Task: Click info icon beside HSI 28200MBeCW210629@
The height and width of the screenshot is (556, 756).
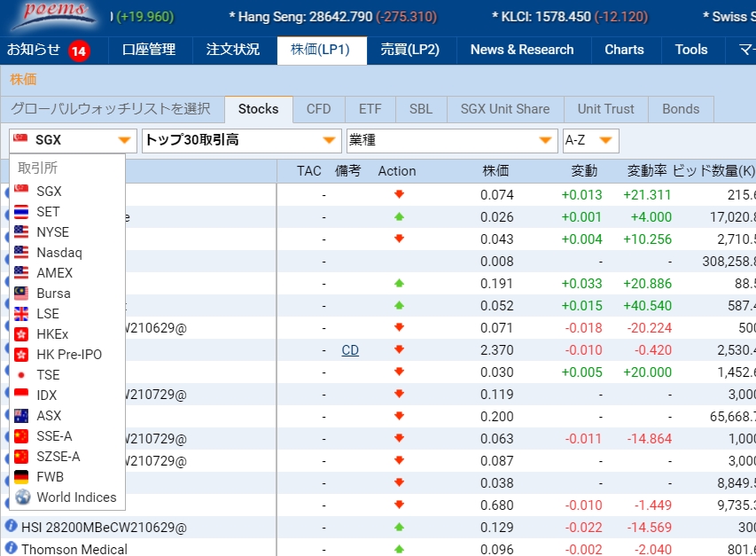Action: coord(11,526)
